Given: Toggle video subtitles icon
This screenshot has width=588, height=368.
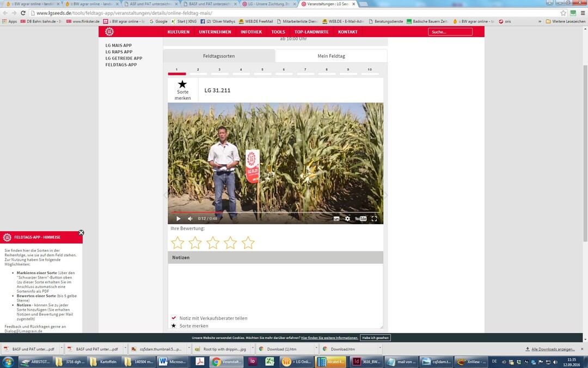Looking at the screenshot, I should [336, 219].
